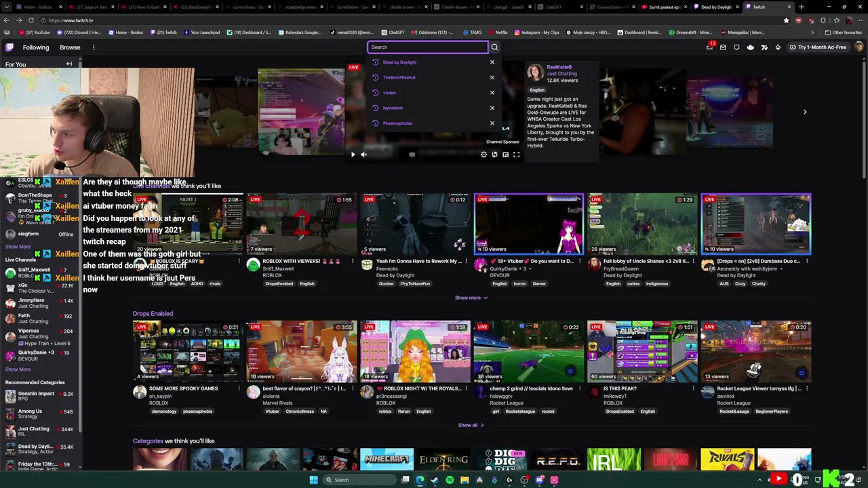Screen dimensions: 868x488
Task: Open the Netflix bookmark in bookmarks bar
Action: pyautogui.click(x=497, y=33)
